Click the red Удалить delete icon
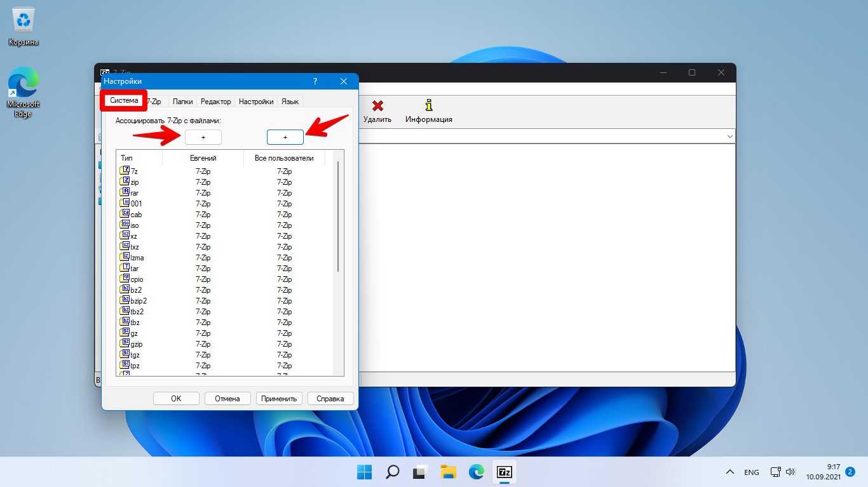The height and width of the screenshot is (487, 868). [377, 105]
